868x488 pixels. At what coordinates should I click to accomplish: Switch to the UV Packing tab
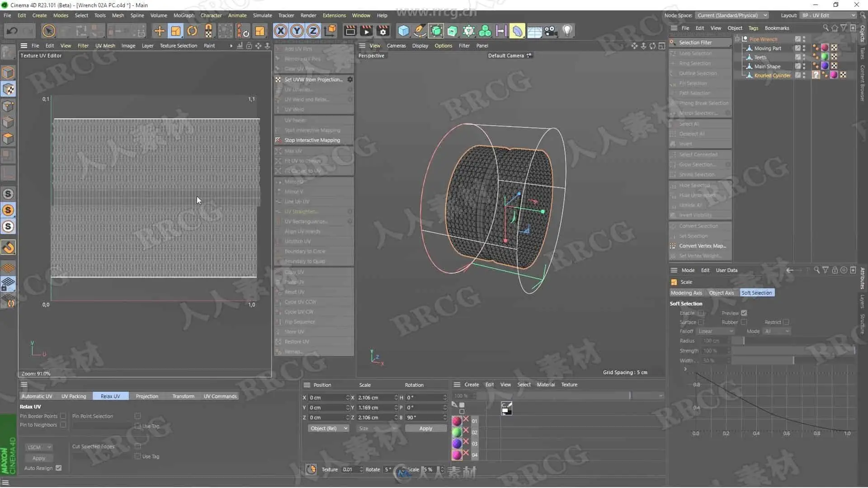(74, 396)
